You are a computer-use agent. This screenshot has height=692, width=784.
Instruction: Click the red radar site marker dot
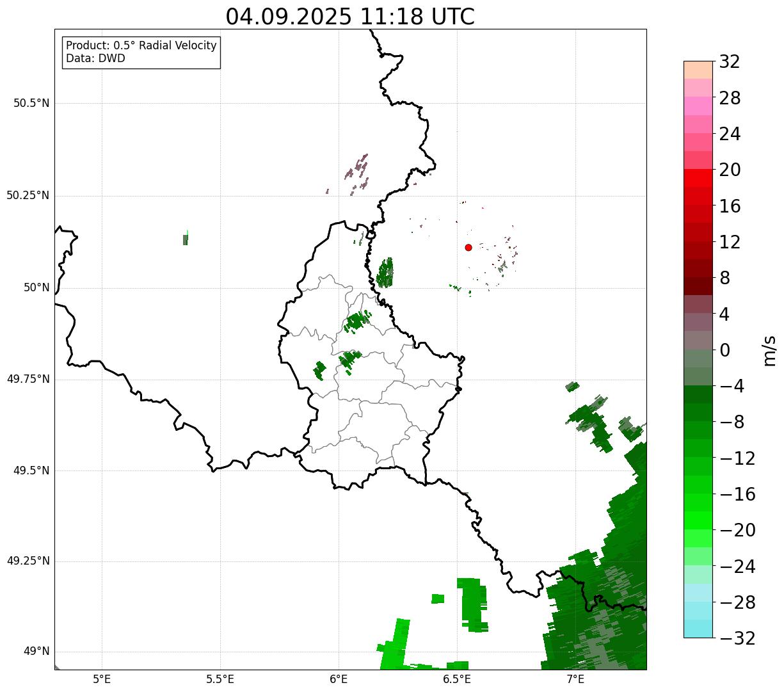tap(468, 247)
